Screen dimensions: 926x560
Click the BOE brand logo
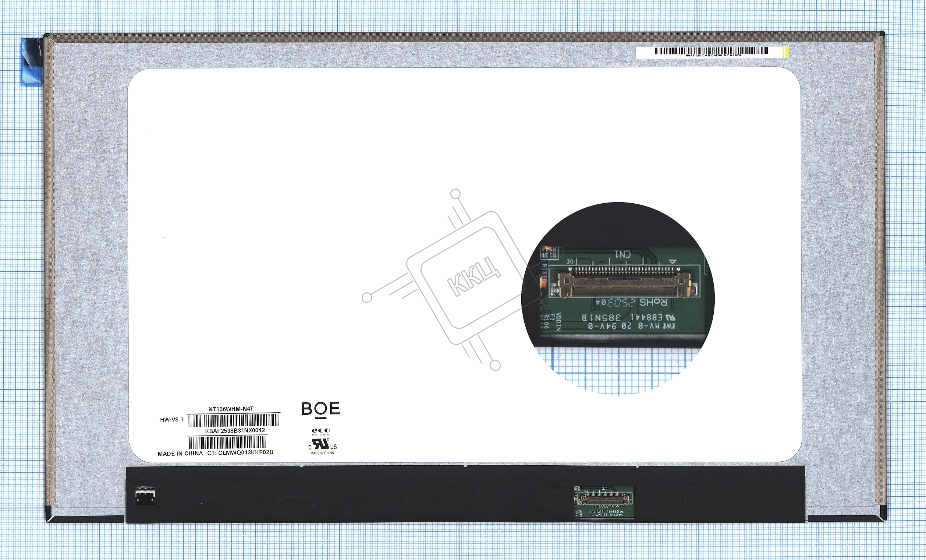tap(321, 410)
